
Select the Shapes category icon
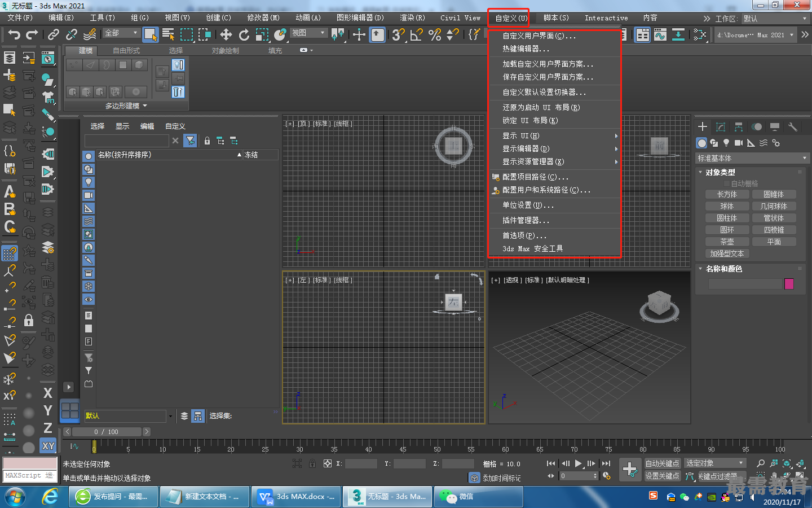[714, 143]
